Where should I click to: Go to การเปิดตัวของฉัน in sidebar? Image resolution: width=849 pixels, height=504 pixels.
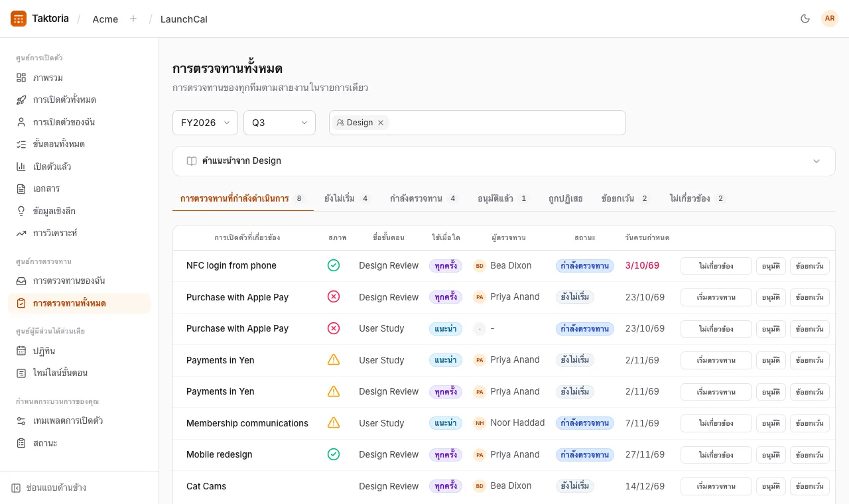click(x=80, y=122)
